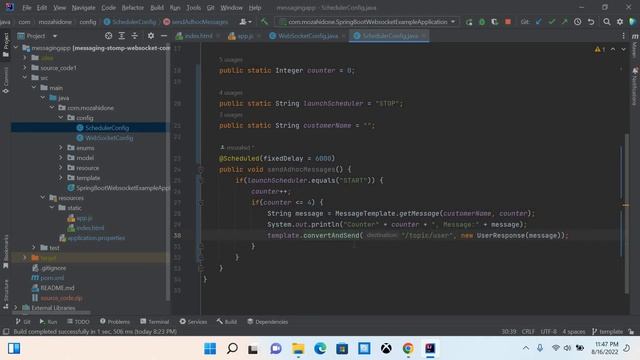Stop the running application (red square)
Screen dimensions: 640x360
click(508, 22)
